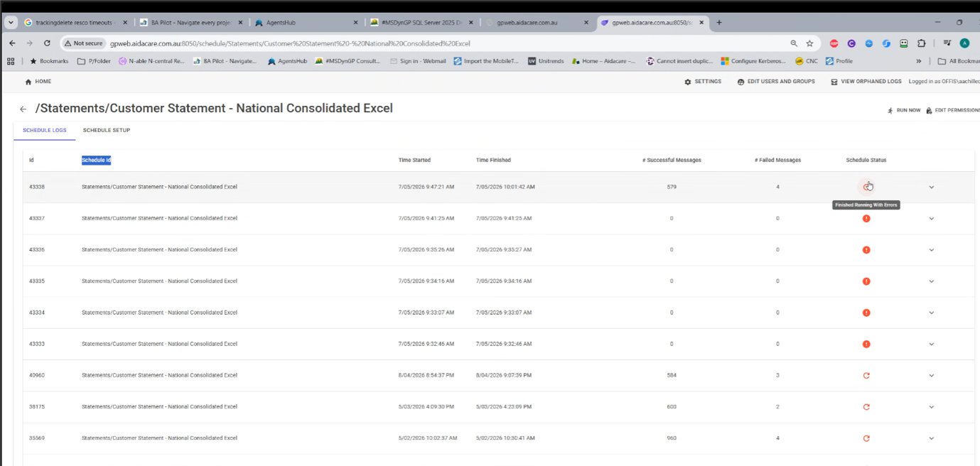This screenshot has height=466, width=980.
Task: Switch to the #MSDynGP SQL Server tab
Action: pyautogui.click(x=421, y=23)
